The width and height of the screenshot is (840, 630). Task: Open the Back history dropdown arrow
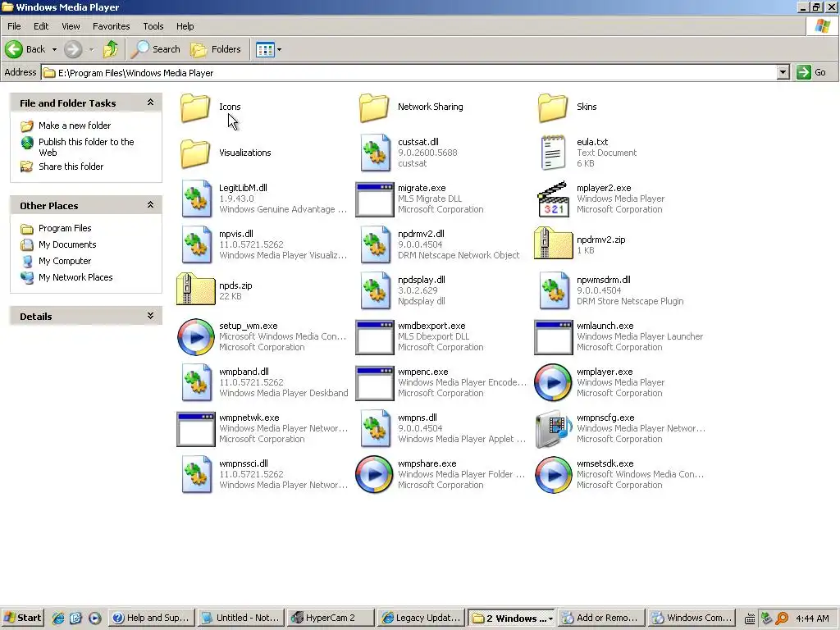[x=54, y=50]
